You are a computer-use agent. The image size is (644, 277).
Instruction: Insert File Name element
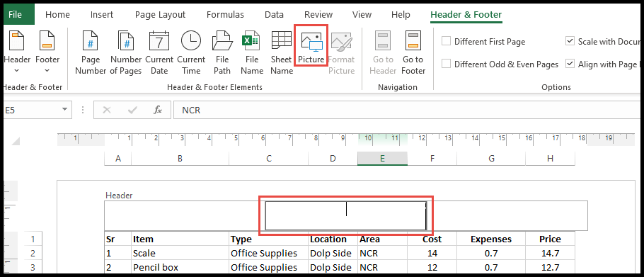(x=252, y=52)
